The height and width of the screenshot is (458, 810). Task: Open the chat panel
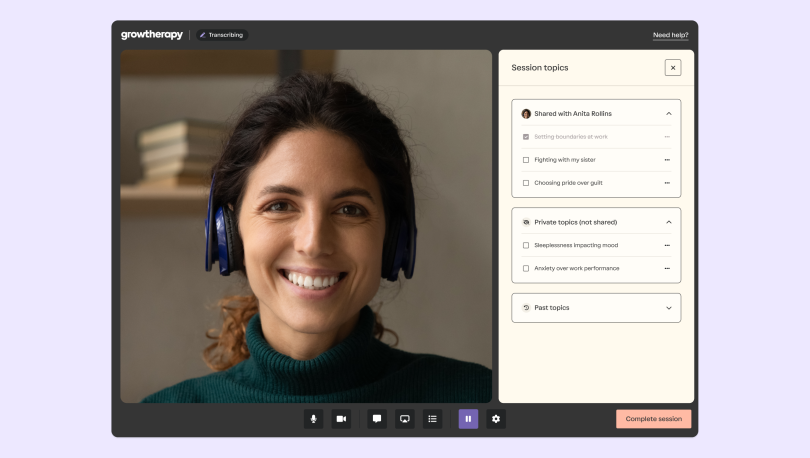[x=377, y=419]
